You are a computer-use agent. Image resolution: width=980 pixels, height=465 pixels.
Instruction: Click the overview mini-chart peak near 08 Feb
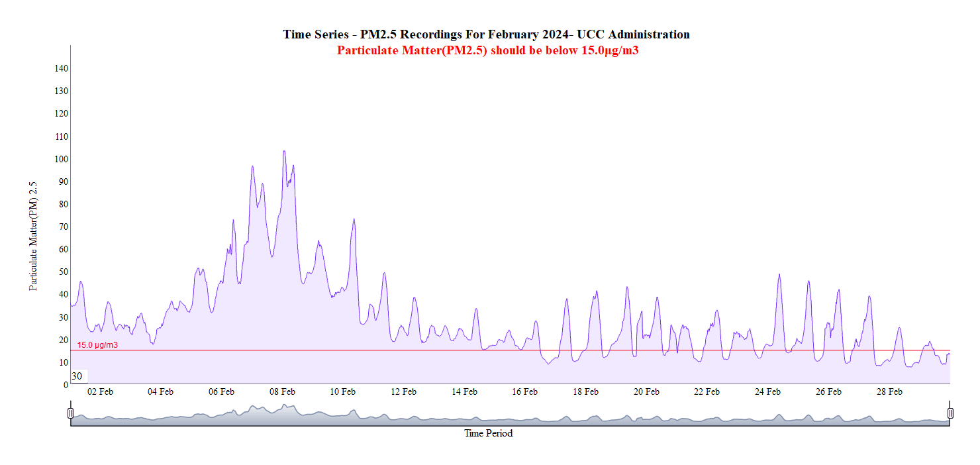pos(284,405)
